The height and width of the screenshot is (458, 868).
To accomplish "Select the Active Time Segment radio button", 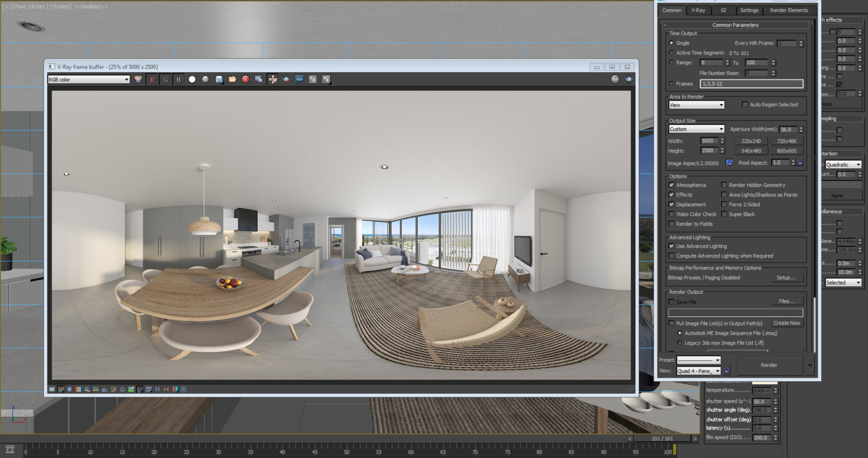I will 671,53.
